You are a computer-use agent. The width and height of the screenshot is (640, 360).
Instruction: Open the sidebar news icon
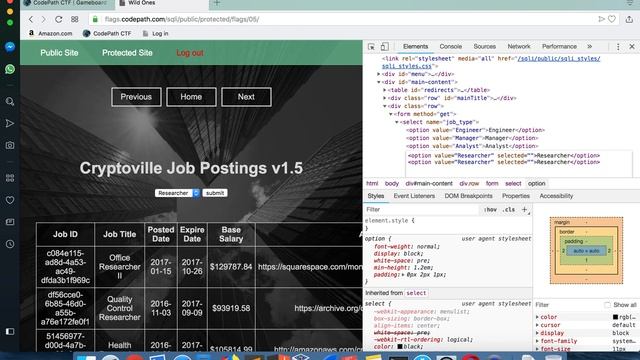(10, 222)
